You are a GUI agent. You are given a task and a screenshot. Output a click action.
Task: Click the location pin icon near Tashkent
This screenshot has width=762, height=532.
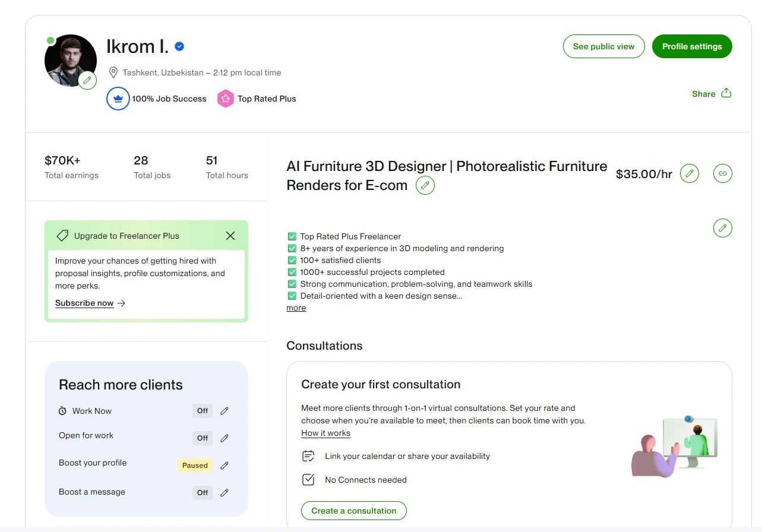coord(113,72)
